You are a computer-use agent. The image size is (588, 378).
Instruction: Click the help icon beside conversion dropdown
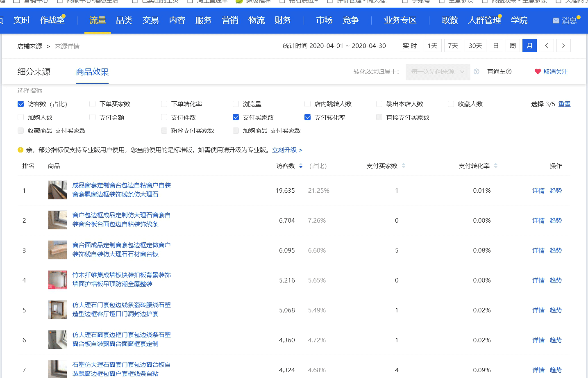[477, 72]
